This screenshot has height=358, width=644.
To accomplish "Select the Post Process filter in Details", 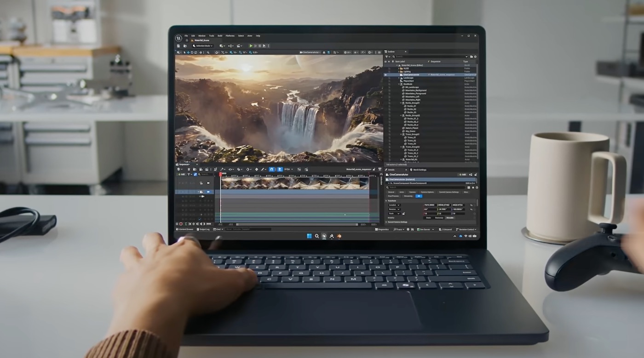I will pyautogui.click(x=393, y=196).
